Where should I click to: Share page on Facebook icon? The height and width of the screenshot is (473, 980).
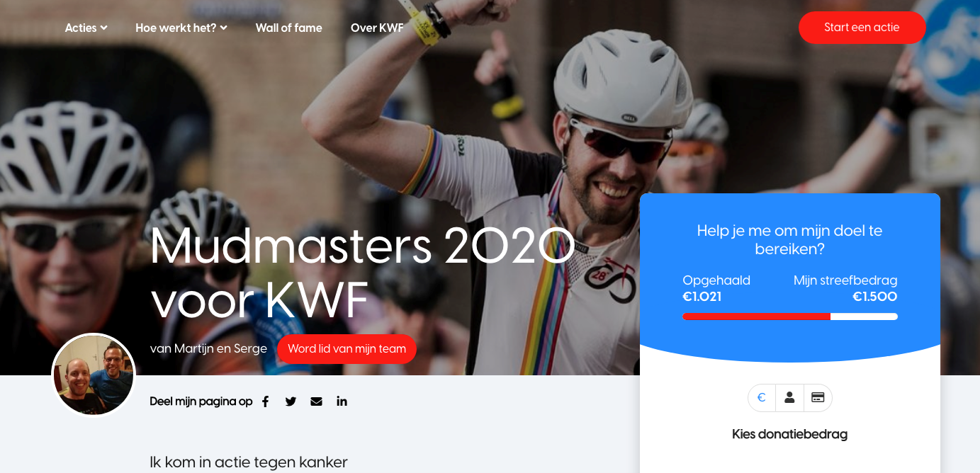click(265, 401)
